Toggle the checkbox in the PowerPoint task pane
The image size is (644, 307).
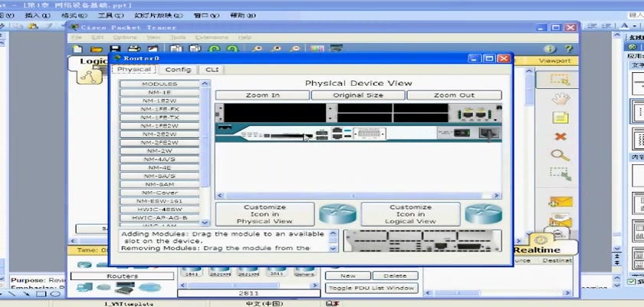pyautogui.click(x=632, y=281)
